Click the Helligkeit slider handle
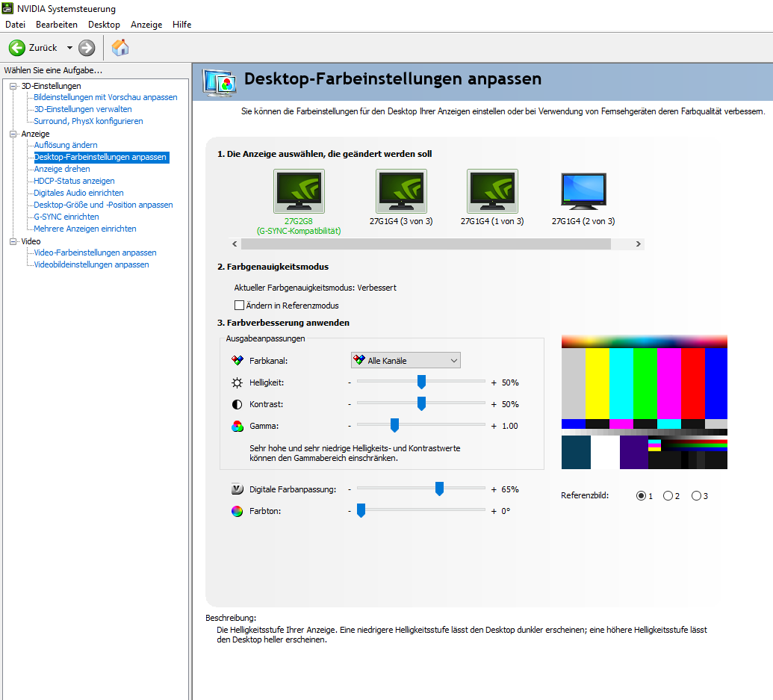 pos(421,382)
